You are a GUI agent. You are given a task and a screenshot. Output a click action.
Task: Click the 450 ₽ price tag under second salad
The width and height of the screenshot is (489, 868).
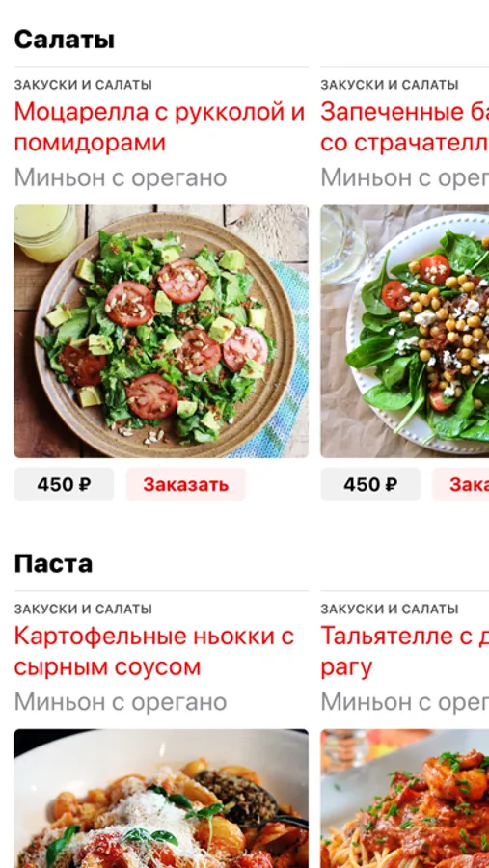click(370, 484)
